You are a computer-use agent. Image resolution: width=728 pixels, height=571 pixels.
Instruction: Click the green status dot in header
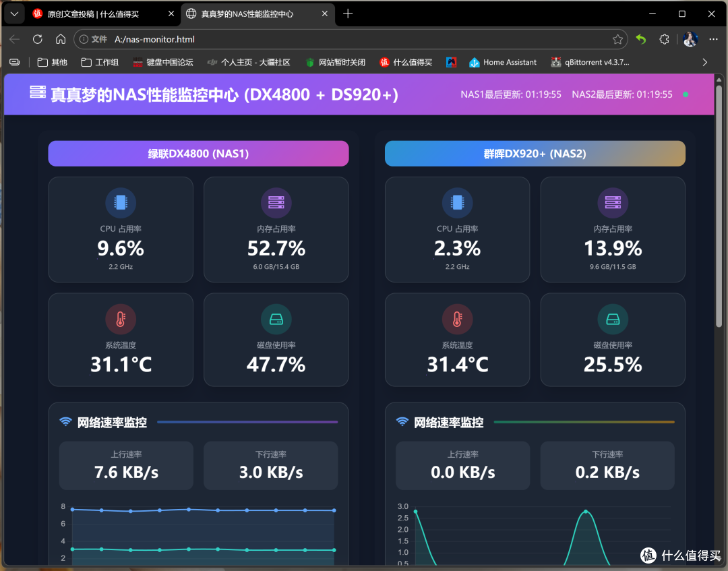pos(686,94)
